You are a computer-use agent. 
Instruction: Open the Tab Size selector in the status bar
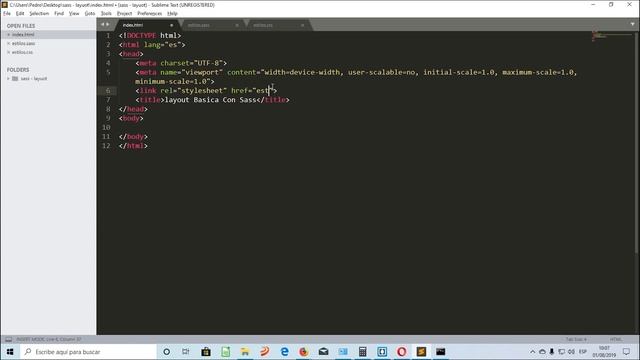coord(576,339)
